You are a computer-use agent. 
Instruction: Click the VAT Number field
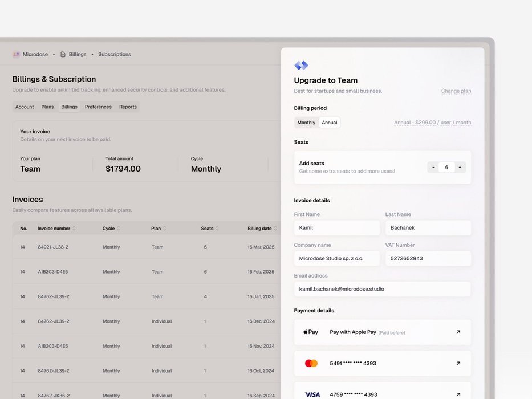pyautogui.click(x=428, y=258)
